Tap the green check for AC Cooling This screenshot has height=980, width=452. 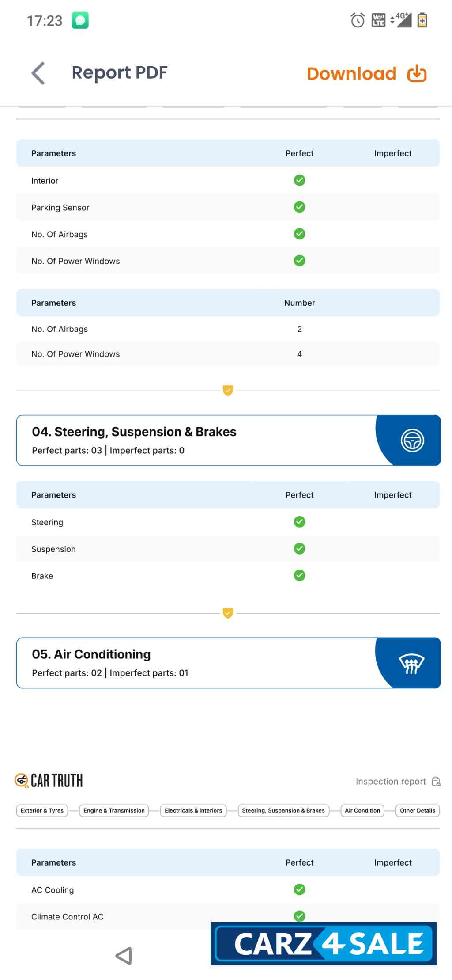coord(299,889)
